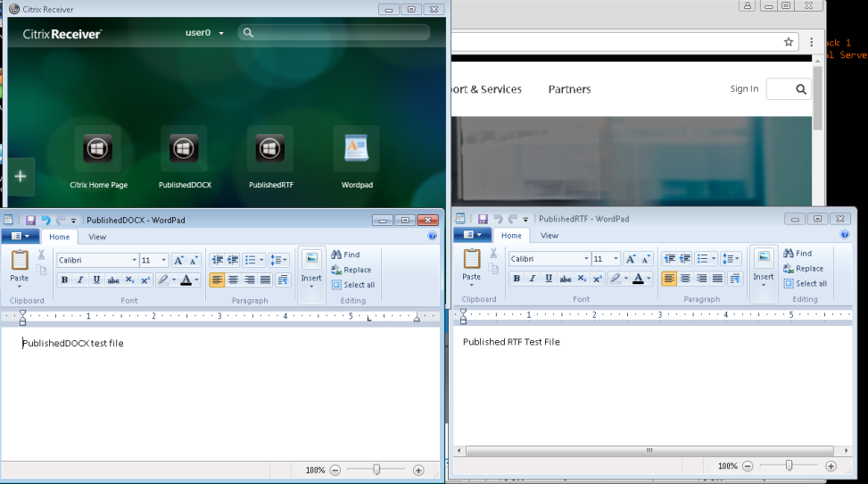Viewport: 868px width, 484px height.
Task: Click Shrink font in PublishedDOCX WordPad
Action: (194, 260)
